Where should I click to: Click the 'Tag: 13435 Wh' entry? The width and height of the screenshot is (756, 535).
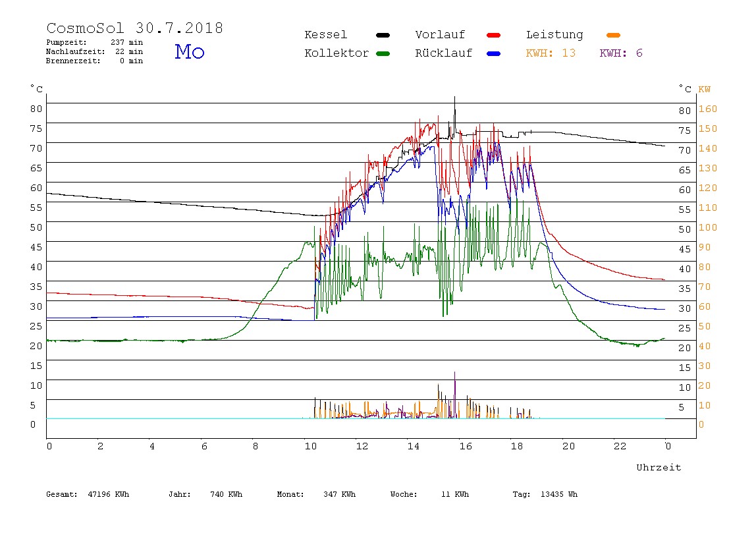(545, 494)
